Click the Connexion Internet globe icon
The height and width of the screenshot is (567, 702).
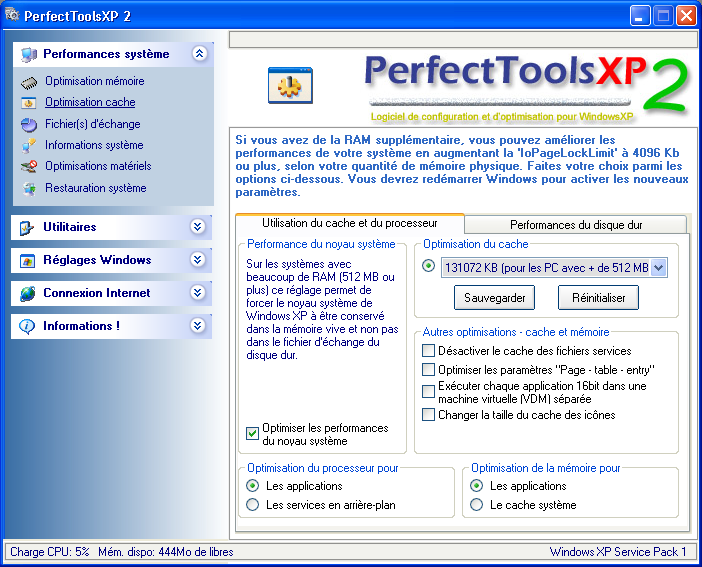(27, 293)
